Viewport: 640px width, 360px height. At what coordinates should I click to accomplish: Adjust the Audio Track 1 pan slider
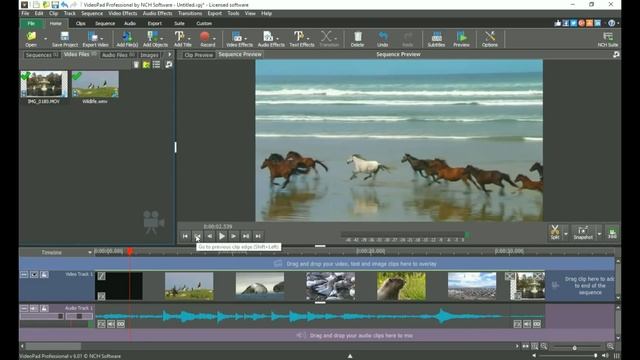pos(79,316)
